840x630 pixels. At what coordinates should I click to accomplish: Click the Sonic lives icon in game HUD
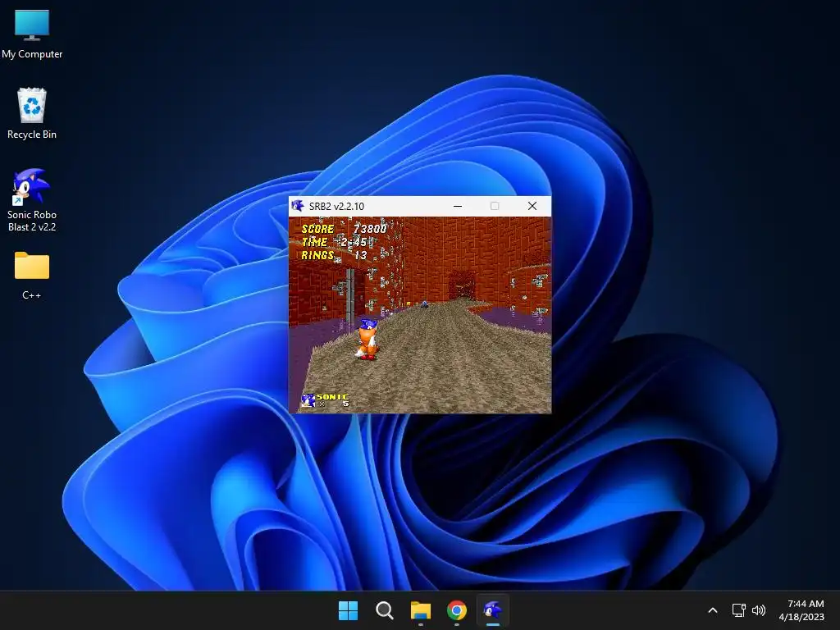(308, 400)
